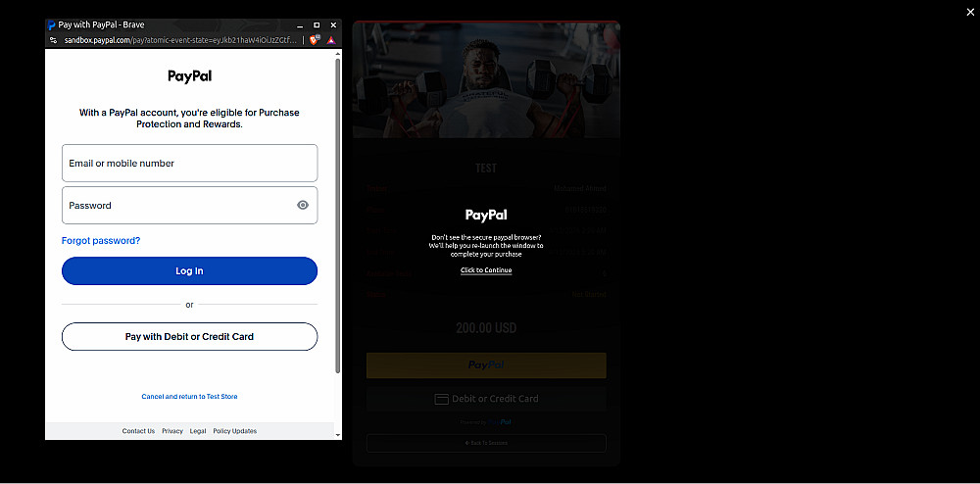Image resolution: width=980 pixels, height=484 pixels.
Task: Click the PayPal logo in login popup
Action: (189, 76)
